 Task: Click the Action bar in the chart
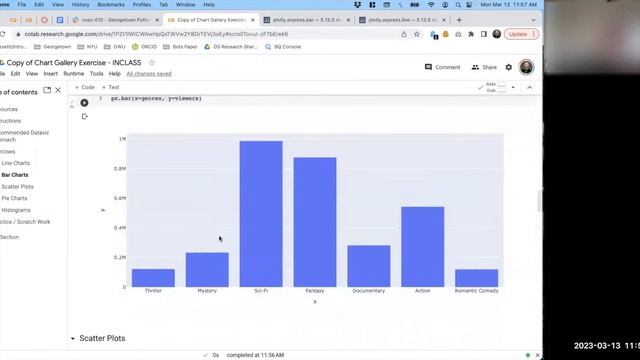422,247
